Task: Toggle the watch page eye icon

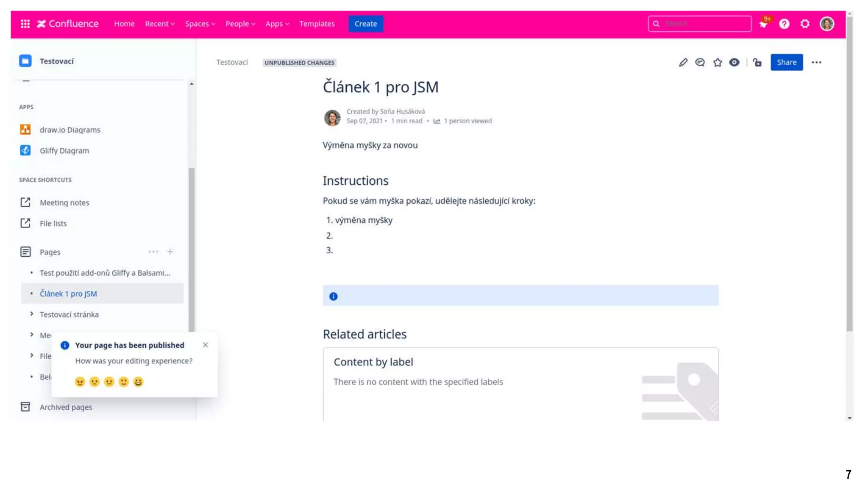Action: 734,63
